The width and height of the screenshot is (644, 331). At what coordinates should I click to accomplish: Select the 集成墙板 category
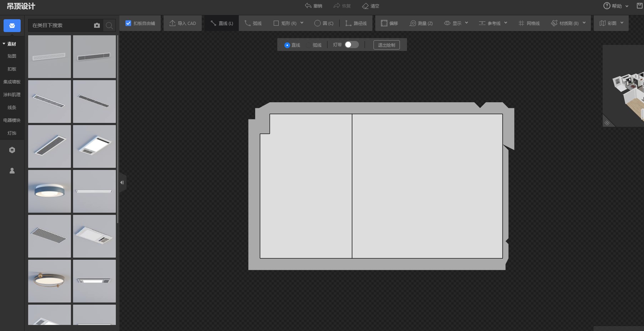pos(12,82)
